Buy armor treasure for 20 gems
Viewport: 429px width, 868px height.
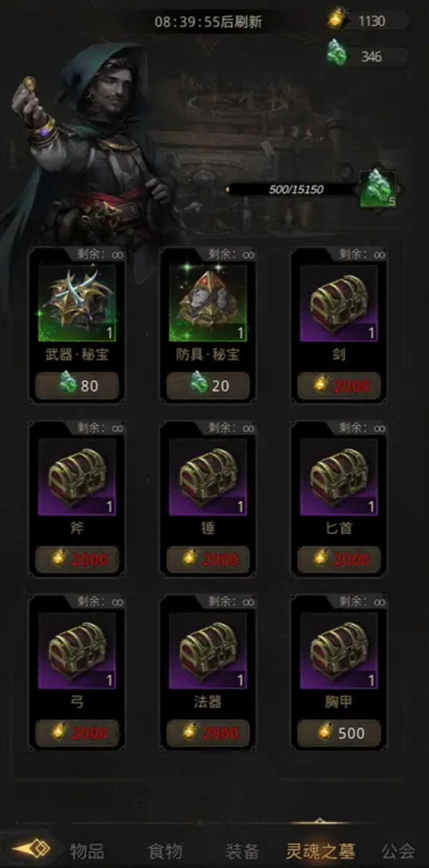[x=208, y=386]
